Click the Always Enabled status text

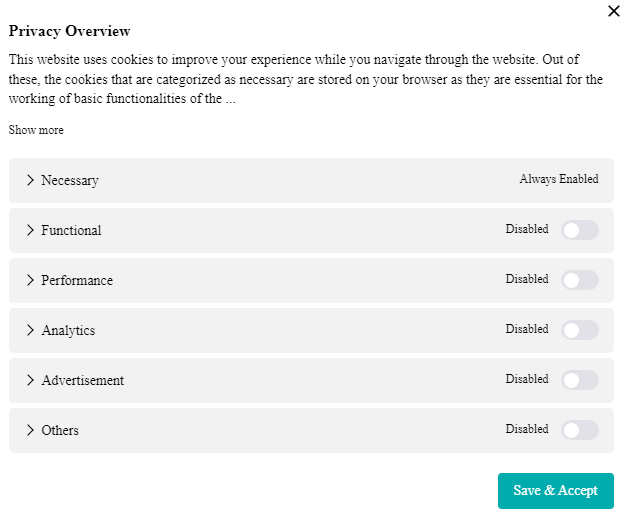(x=558, y=180)
